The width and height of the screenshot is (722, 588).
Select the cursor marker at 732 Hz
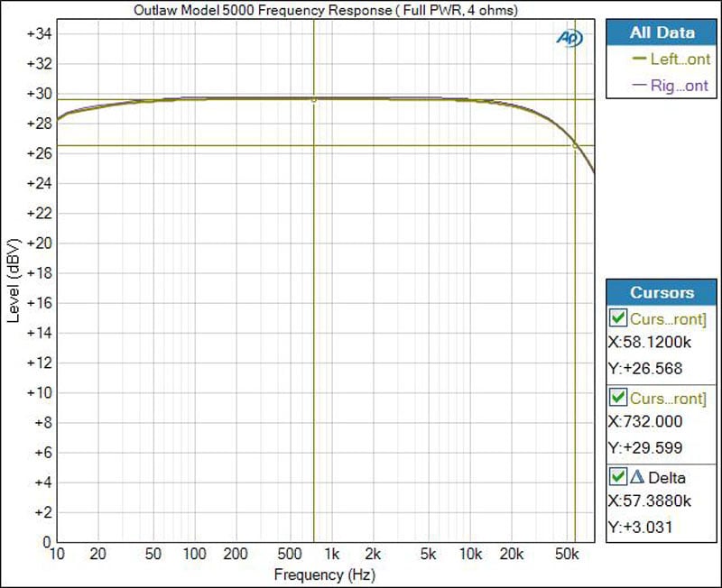pos(313,100)
